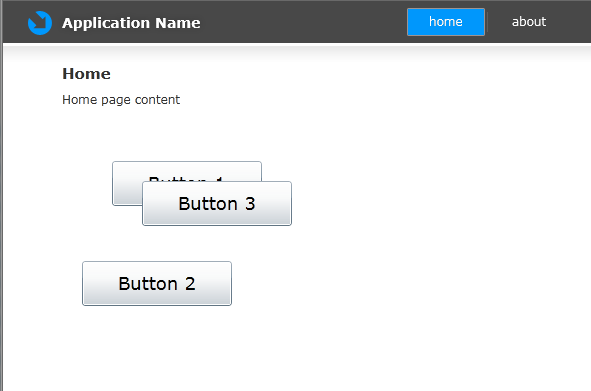Select the home navigation tab
The image size is (591, 391).
coord(446,22)
